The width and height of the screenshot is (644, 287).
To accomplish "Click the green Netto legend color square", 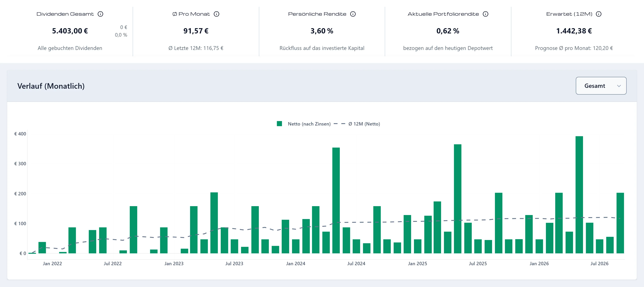I will [x=279, y=124].
